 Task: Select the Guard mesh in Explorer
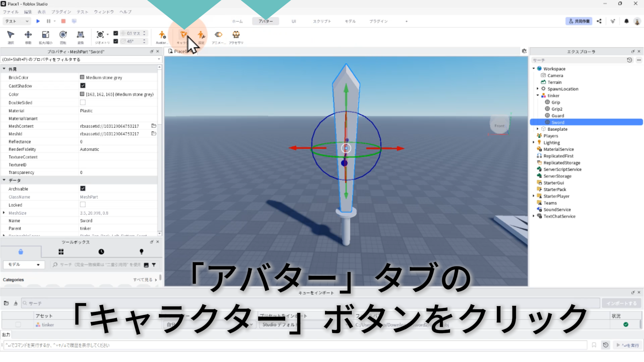coord(557,116)
